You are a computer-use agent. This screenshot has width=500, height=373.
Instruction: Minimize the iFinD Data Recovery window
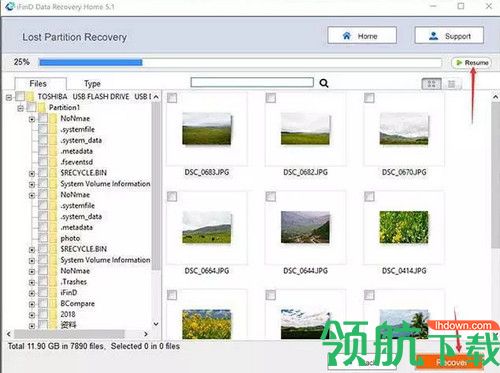point(433,6)
